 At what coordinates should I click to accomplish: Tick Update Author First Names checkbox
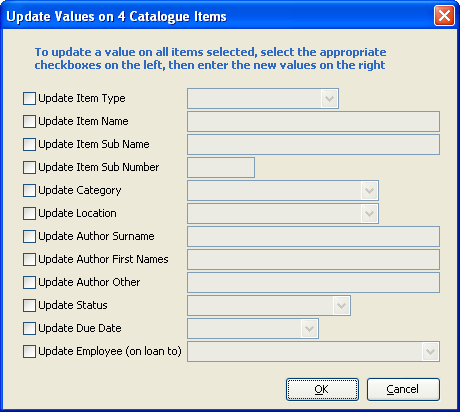(29, 260)
